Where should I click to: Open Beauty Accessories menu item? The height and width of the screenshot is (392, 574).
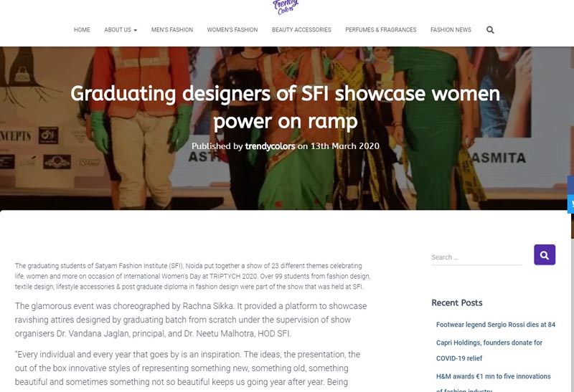tap(301, 30)
